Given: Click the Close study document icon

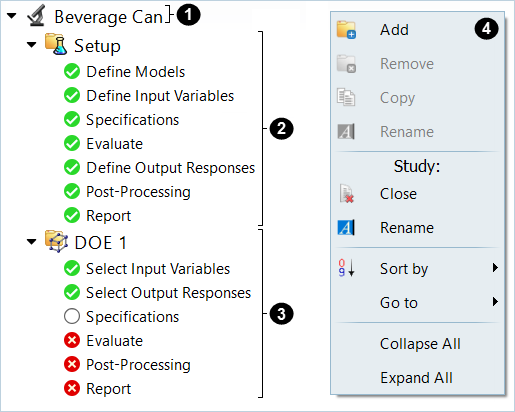Looking at the screenshot, I should (x=346, y=194).
